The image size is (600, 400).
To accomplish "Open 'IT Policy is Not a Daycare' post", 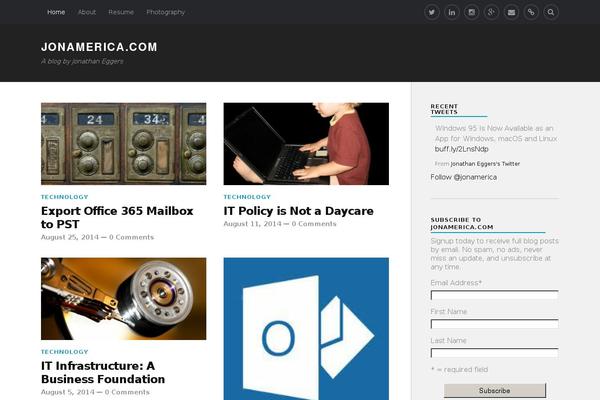I will click(298, 211).
